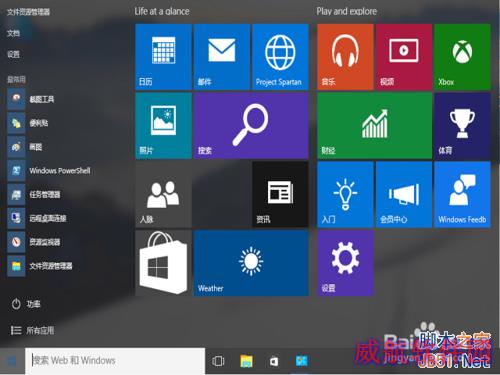Open the Finance (财经) chart tile
Screen dimensions: 500x375
[x=375, y=125]
